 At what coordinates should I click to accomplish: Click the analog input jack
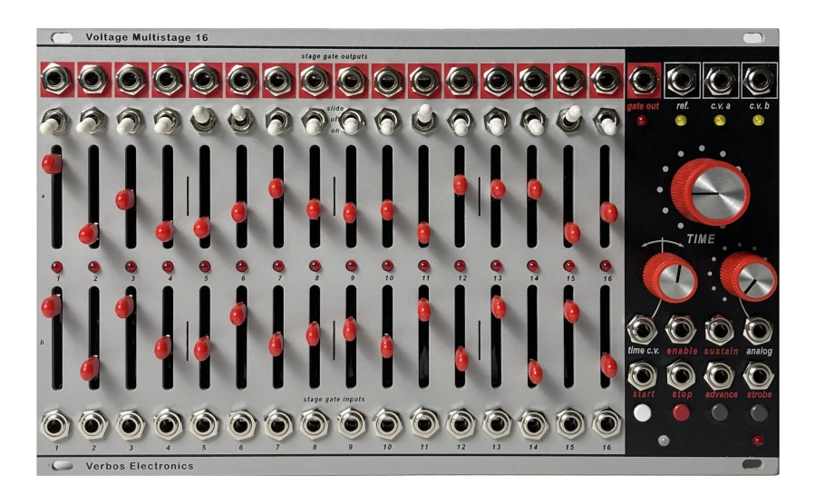pos(758,330)
